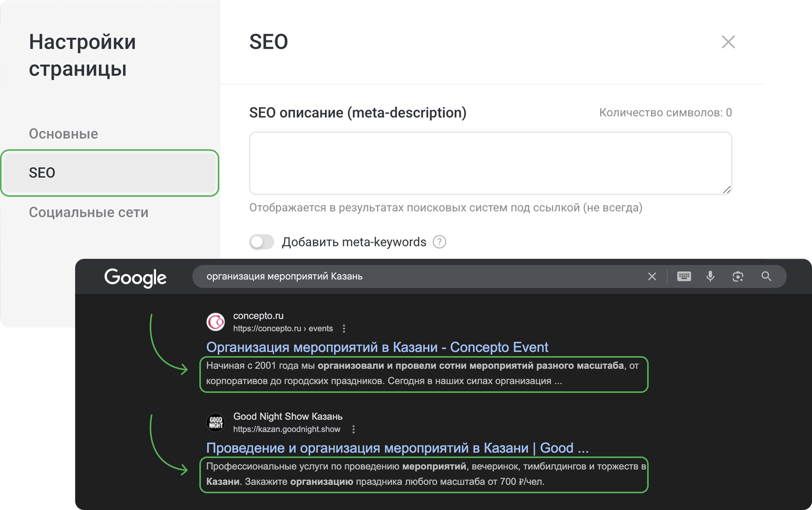Click the SEO meta-description text area
The image size is (812, 510).
tap(490, 163)
